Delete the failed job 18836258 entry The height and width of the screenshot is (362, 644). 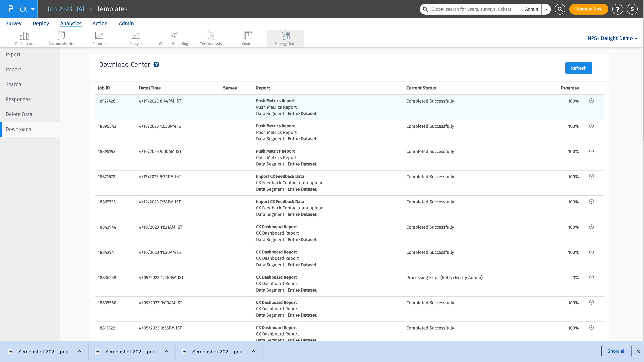tap(591, 277)
